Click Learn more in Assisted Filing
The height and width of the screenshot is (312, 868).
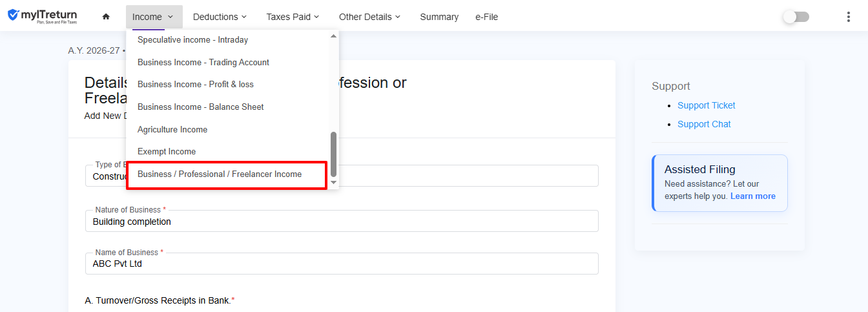click(x=753, y=196)
